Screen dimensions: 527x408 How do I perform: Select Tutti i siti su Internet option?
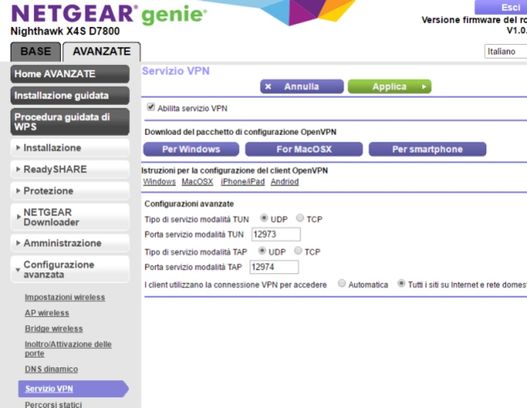coord(401,283)
